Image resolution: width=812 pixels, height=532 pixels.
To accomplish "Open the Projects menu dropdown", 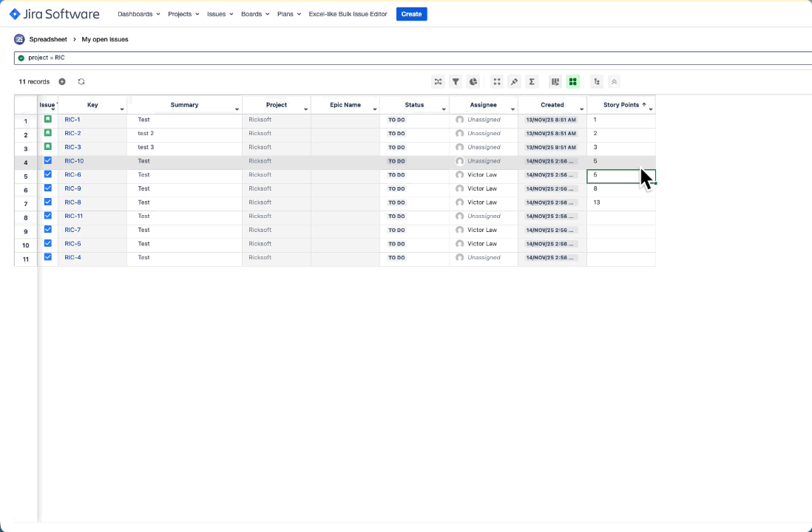I will point(183,13).
